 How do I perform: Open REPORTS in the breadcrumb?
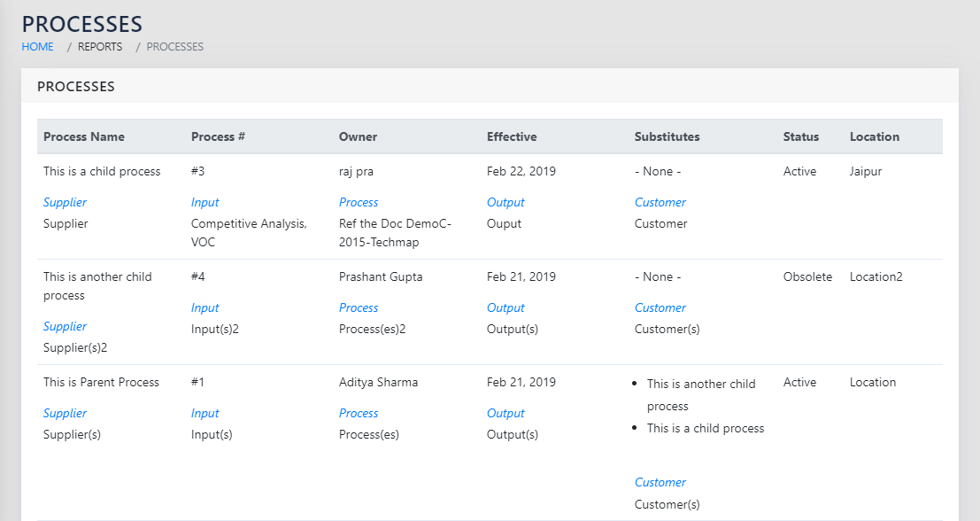pos(100,47)
